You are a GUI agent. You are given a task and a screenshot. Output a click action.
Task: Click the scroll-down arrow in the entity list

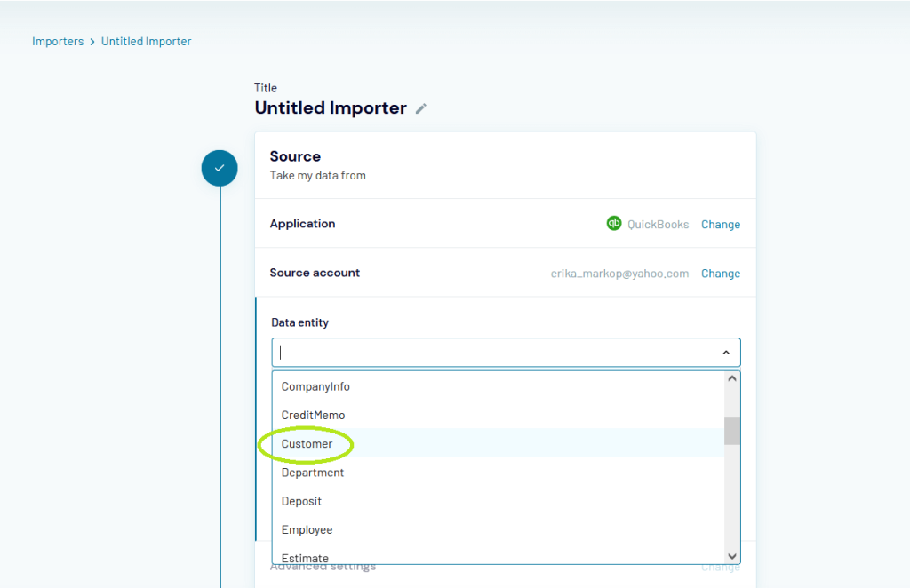tap(732, 556)
